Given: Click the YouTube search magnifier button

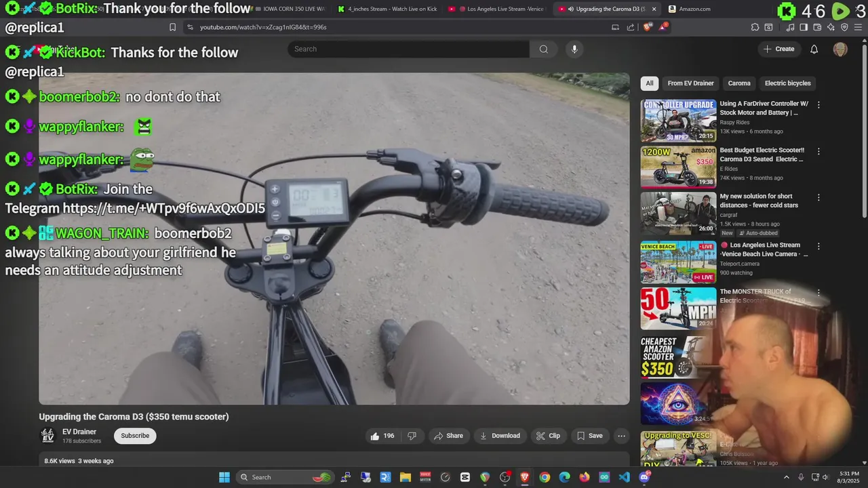Looking at the screenshot, I should (x=543, y=49).
